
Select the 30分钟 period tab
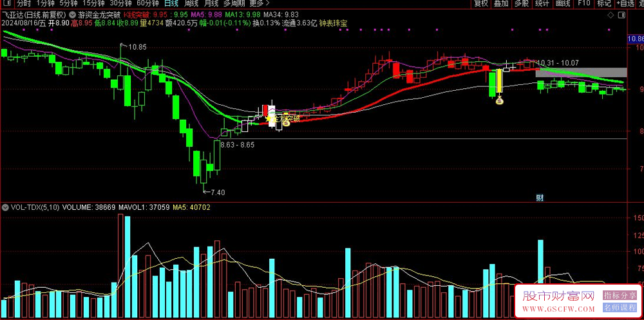[x=120, y=4]
